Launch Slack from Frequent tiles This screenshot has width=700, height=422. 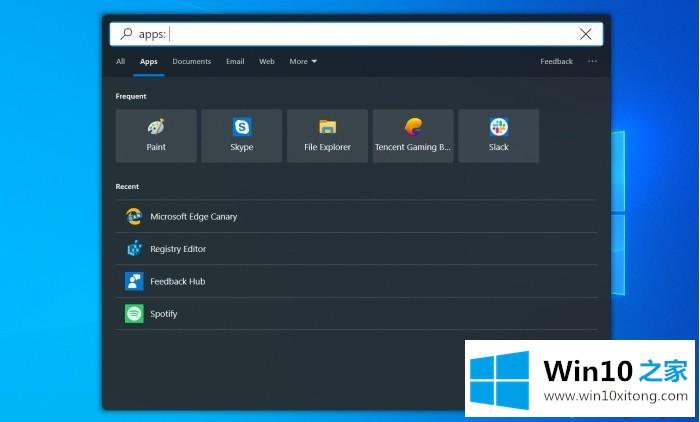point(499,136)
